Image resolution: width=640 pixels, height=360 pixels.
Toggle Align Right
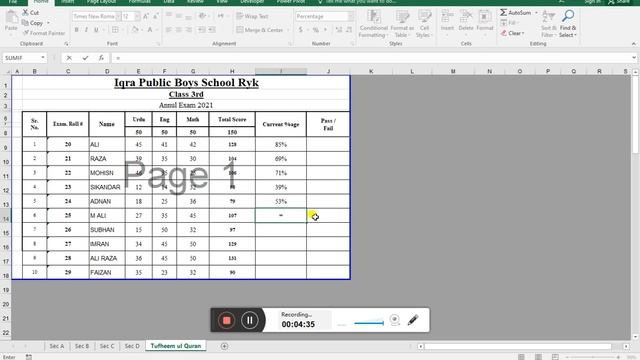pyautogui.click(x=189, y=30)
